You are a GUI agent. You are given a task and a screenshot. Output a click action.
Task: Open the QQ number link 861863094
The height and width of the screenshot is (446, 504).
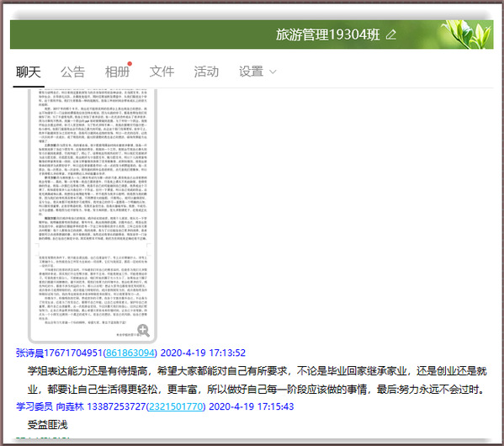(x=130, y=353)
